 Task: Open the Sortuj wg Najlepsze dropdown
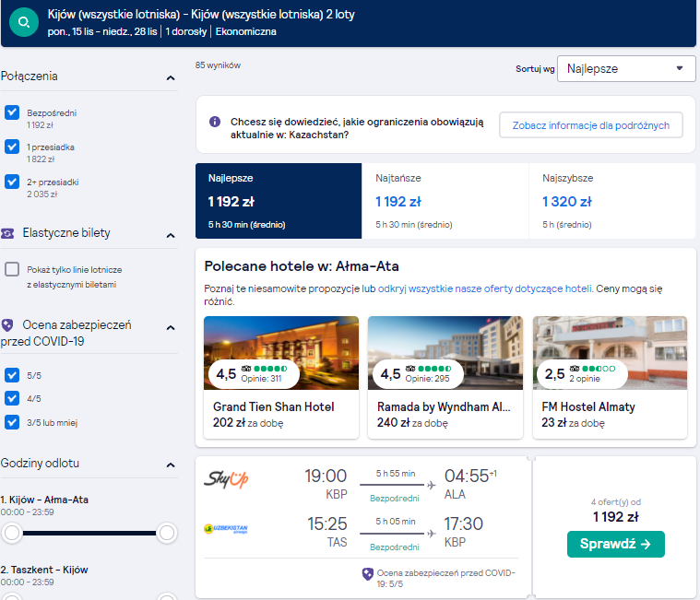click(626, 69)
